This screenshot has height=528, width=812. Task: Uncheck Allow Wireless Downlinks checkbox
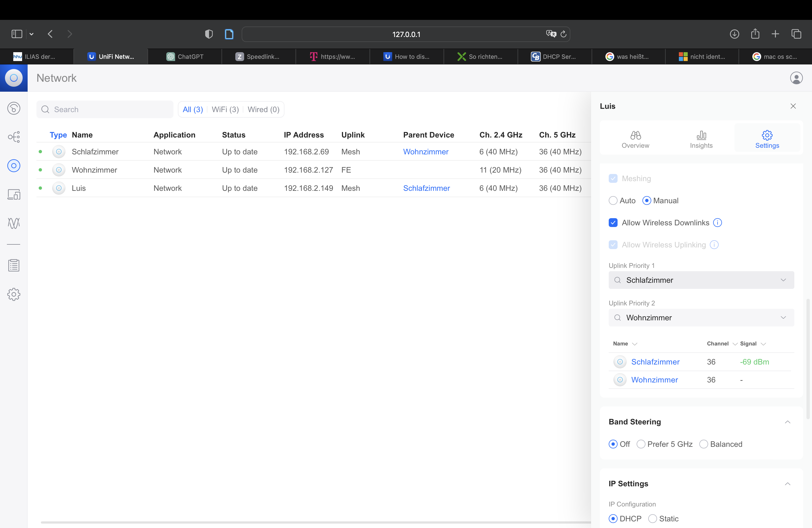click(613, 223)
